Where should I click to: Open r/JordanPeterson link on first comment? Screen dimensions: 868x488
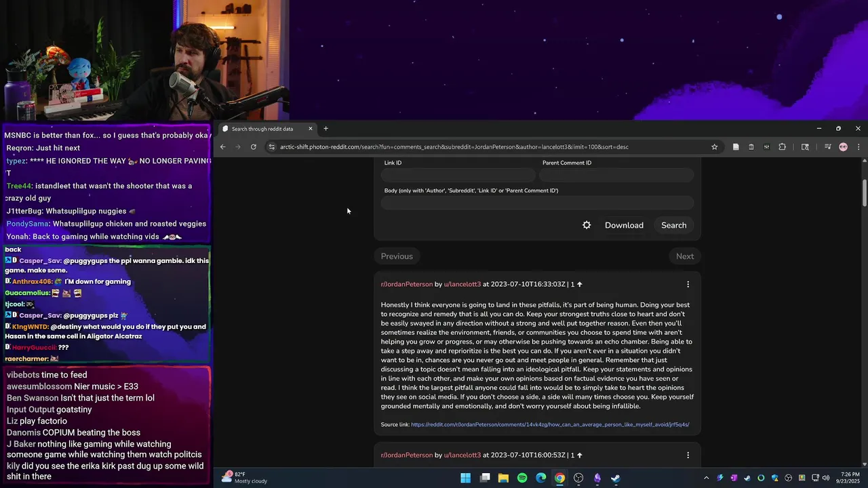click(407, 285)
